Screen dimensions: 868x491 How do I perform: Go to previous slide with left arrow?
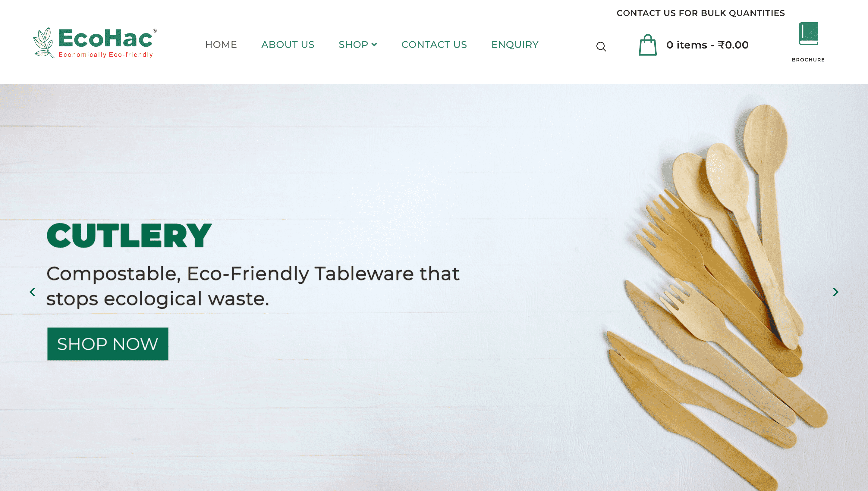[32, 292]
